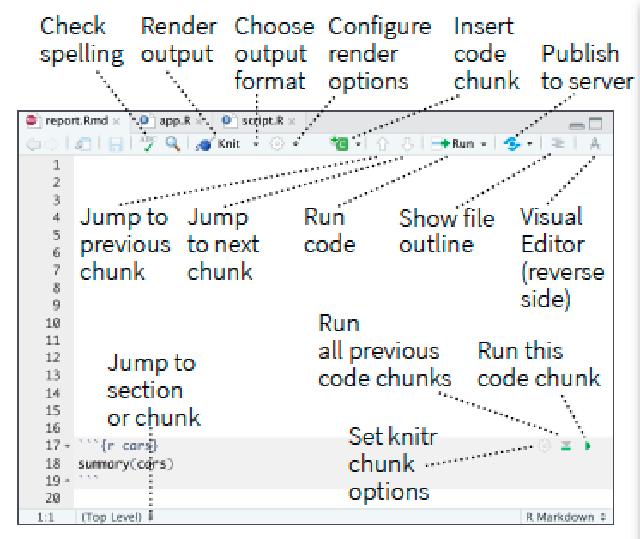Click the Run button in the toolbar
This screenshot has height=539, width=640.
click(x=453, y=144)
